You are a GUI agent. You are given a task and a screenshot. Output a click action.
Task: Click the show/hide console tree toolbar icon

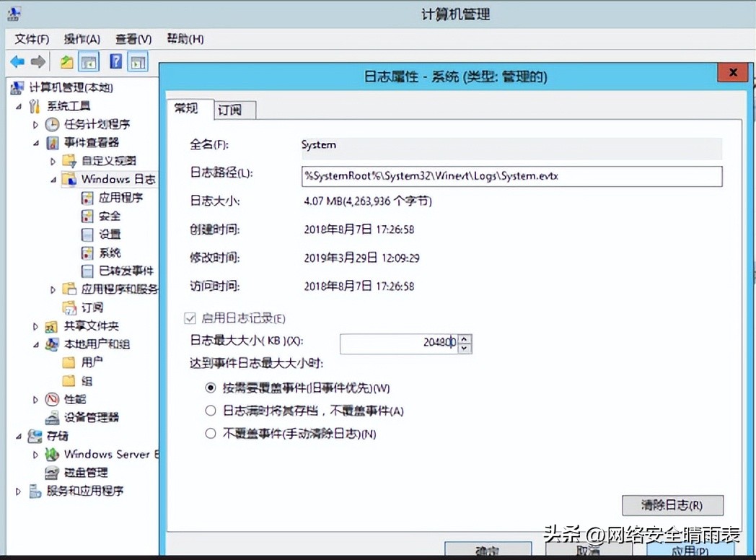88,61
